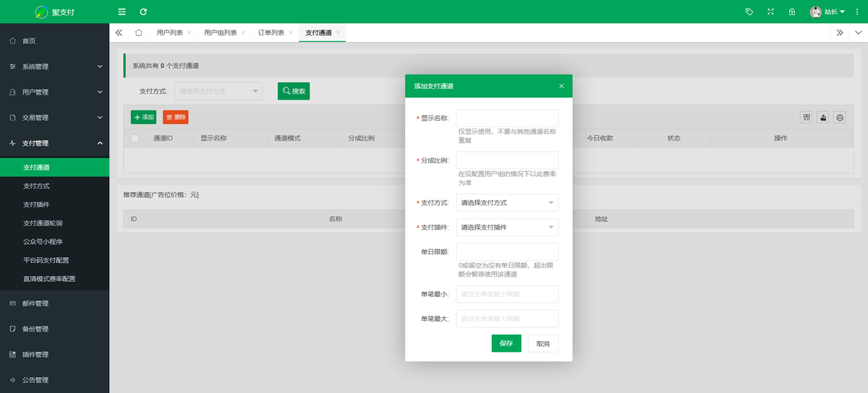Open the tab options dropdown arrow
Viewport: 868px width, 393px height.
tap(859, 33)
